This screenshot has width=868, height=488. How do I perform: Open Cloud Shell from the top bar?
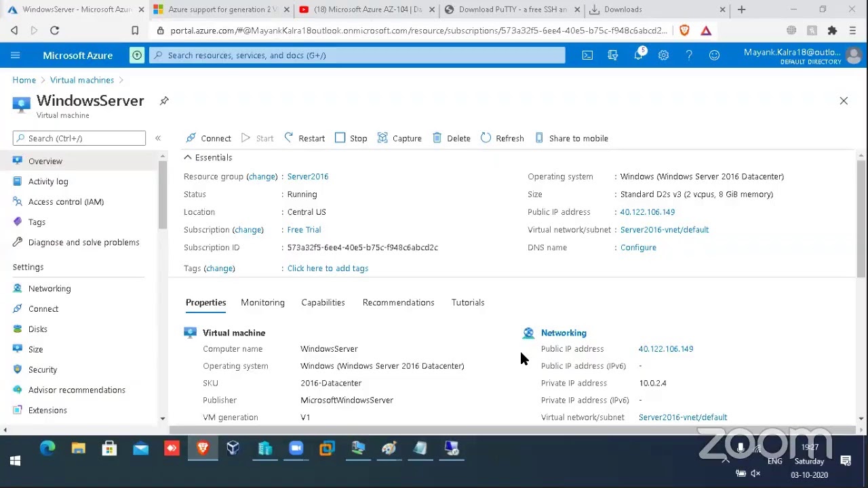(587, 55)
